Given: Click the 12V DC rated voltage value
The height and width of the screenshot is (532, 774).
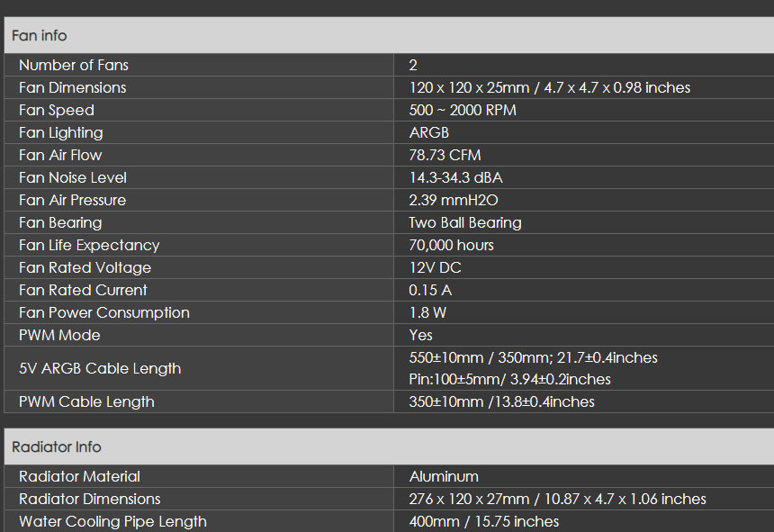Looking at the screenshot, I should pos(435,267).
